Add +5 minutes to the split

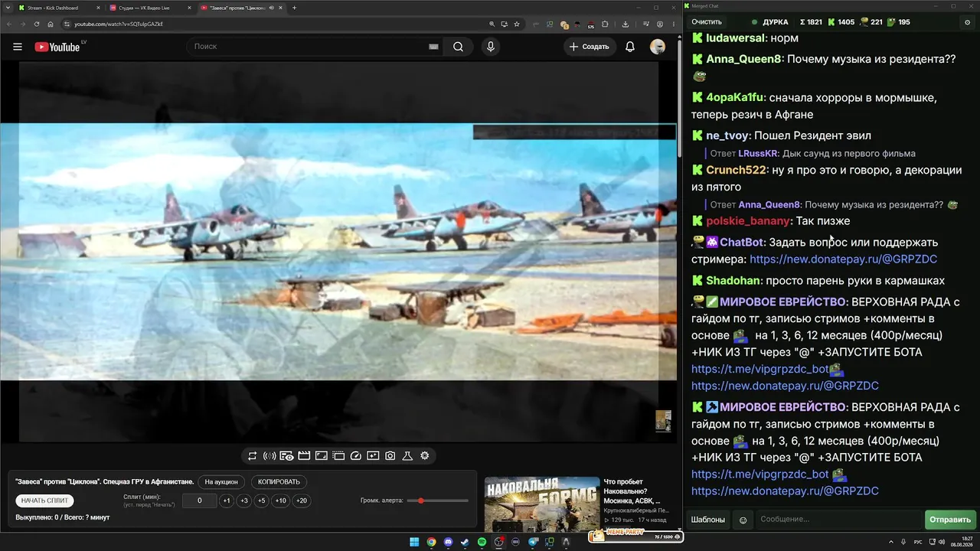point(262,500)
